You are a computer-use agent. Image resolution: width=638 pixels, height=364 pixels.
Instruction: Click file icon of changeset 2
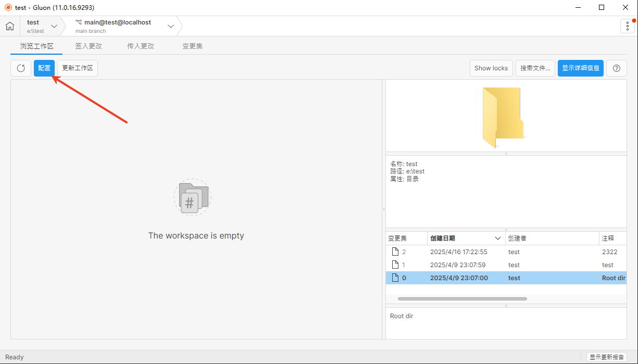click(x=395, y=252)
